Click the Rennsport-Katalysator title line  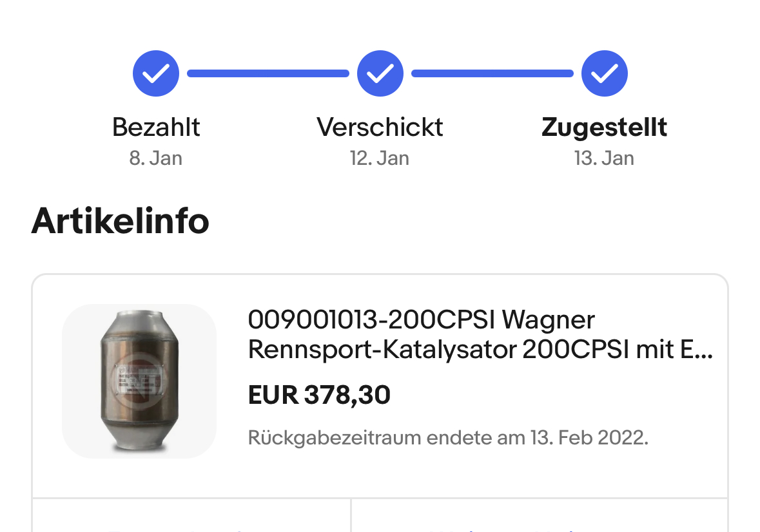pyautogui.click(x=480, y=350)
